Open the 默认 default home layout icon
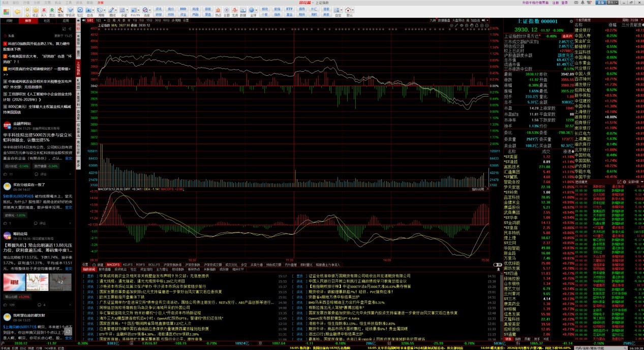 348,11
